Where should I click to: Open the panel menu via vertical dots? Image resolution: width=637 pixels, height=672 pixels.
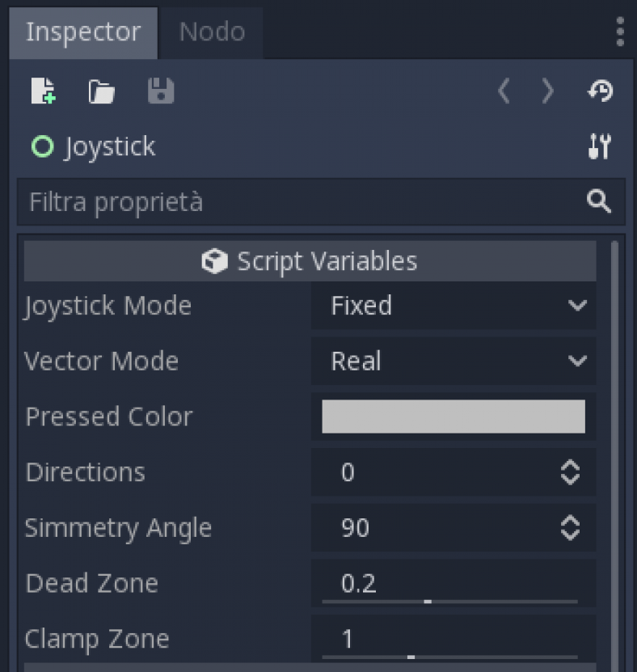(x=620, y=32)
